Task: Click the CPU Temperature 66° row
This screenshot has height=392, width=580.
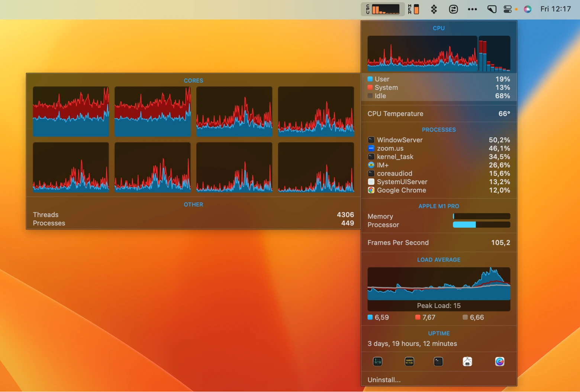Action: click(x=439, y=114)
